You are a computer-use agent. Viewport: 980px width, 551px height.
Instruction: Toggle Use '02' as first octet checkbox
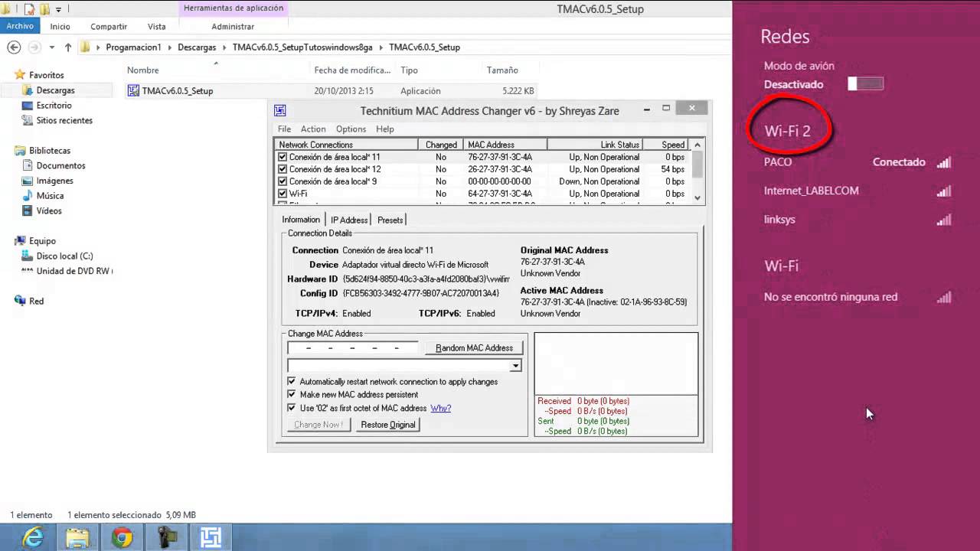click(292, 408)
